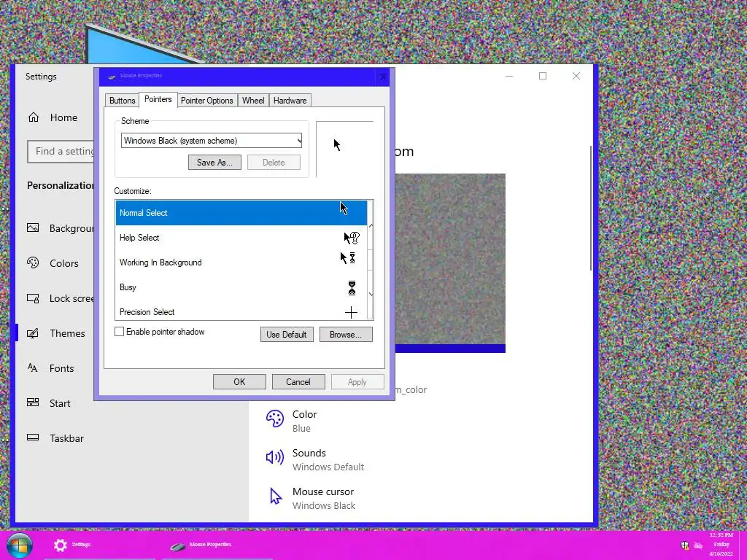
Task: Click the security shield tray icon
Action: pyautogui.click(x=684, y=545)
